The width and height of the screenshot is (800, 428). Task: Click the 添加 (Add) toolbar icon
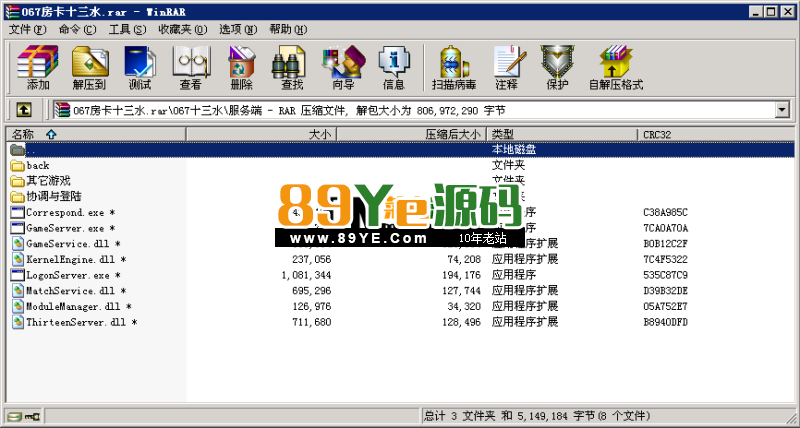tap(38, 67)
